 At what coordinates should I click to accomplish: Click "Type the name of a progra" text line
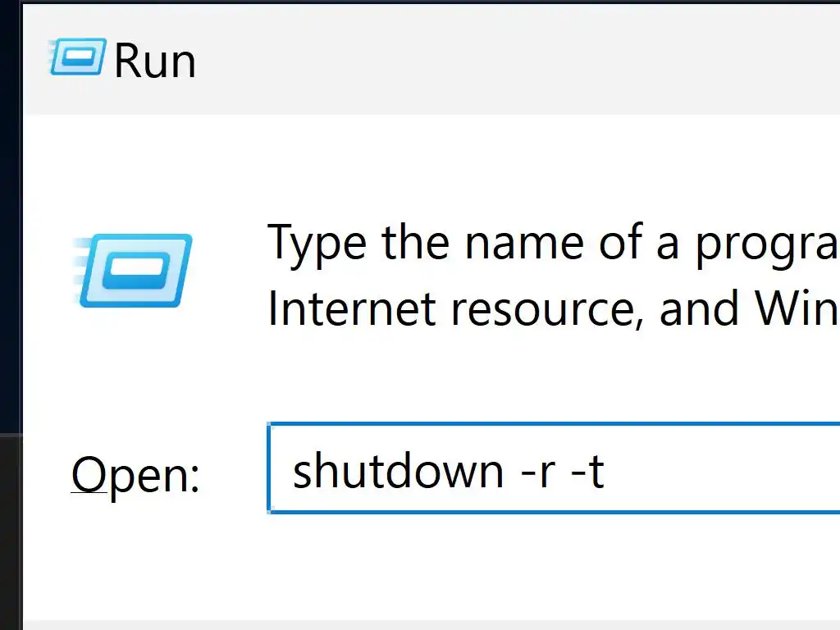(x=554, y=243)
